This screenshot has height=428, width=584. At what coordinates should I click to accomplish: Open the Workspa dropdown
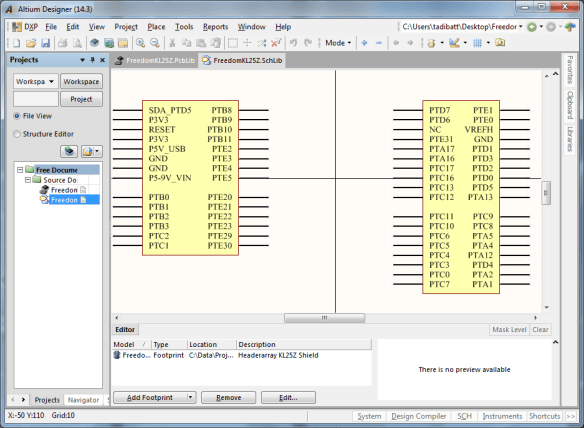tap(36, 81)
